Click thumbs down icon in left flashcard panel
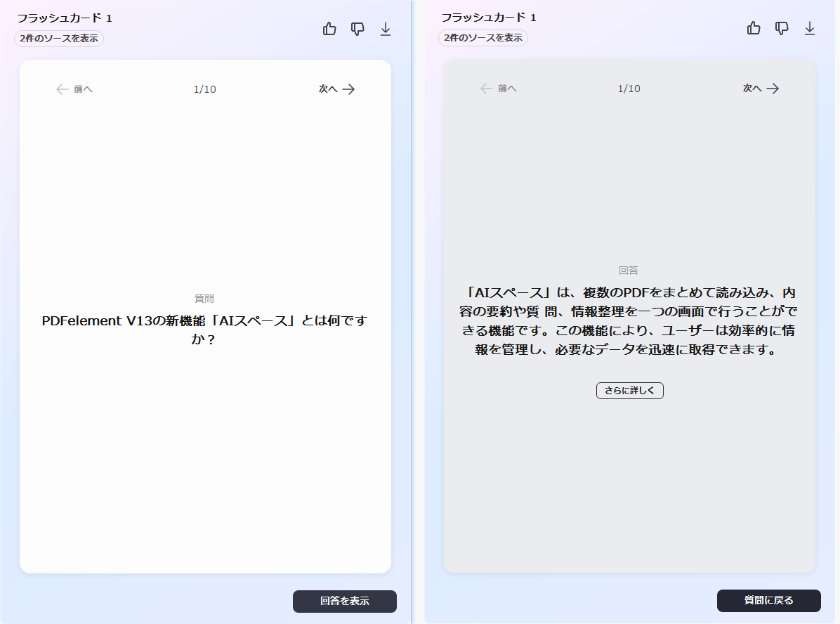 (x=357, y=29)
